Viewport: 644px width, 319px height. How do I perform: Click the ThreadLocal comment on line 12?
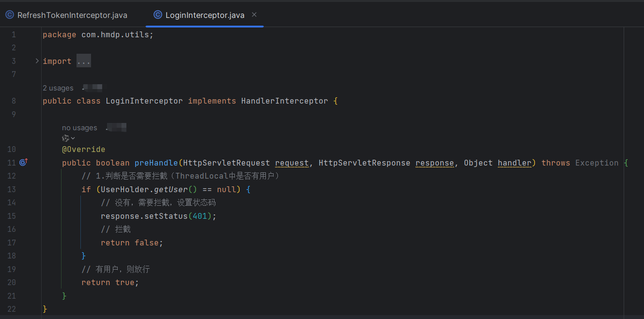[x=181, y=176]
